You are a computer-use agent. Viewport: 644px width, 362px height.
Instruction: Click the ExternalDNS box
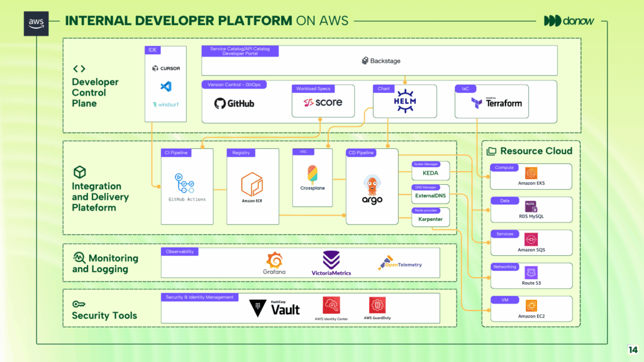tap(430, 194)
